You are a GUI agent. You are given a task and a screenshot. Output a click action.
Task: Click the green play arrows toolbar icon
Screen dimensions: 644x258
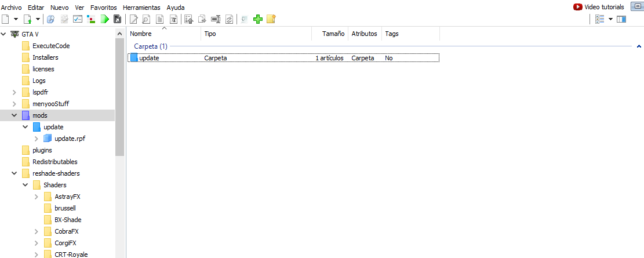pos(104,19)
